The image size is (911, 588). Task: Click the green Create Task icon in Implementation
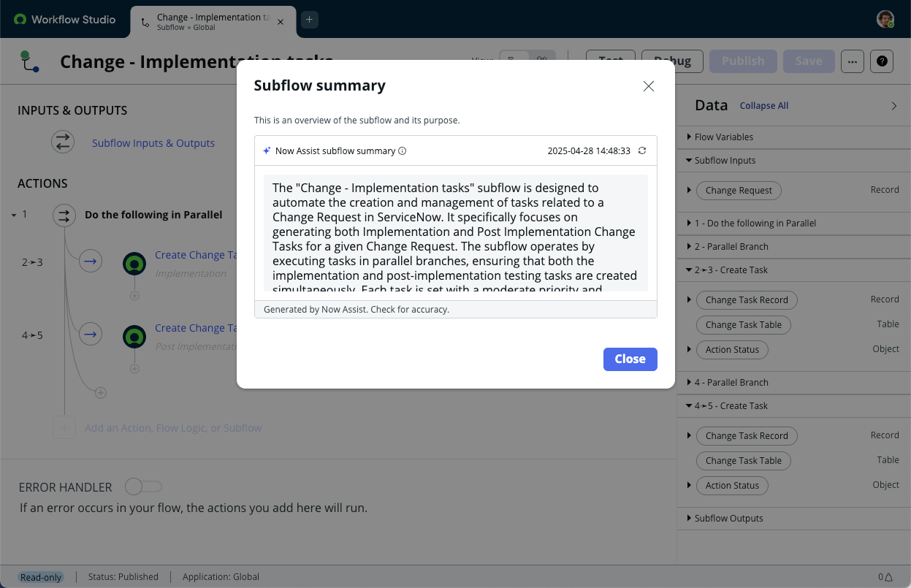pos(134,264)
